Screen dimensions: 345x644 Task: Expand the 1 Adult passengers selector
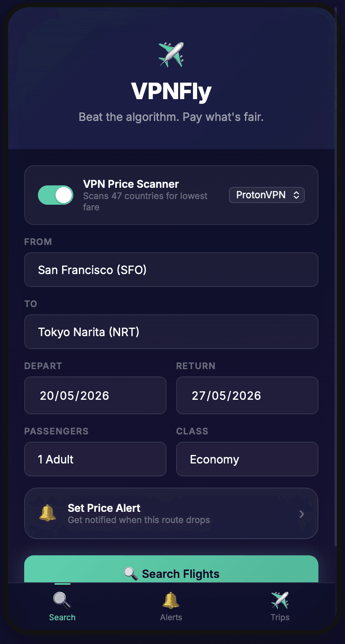[x=95, y=459]
